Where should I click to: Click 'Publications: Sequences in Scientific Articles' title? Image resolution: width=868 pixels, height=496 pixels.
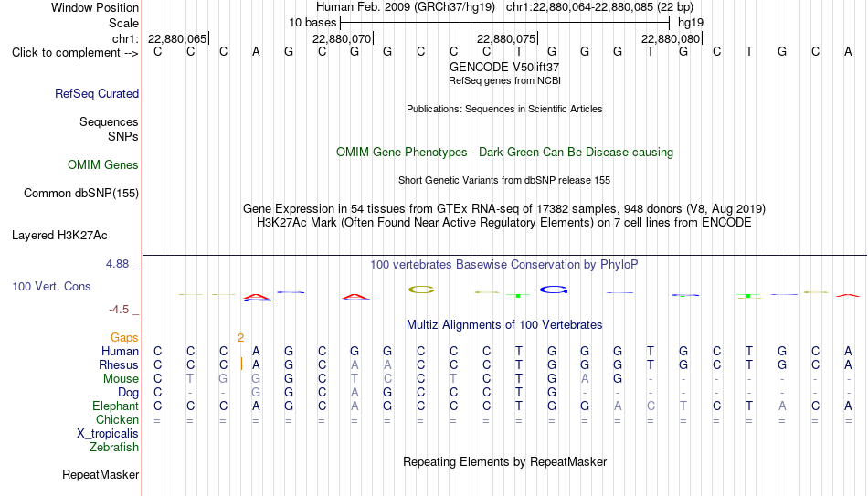pyautogui.click(x=504, y=109)
